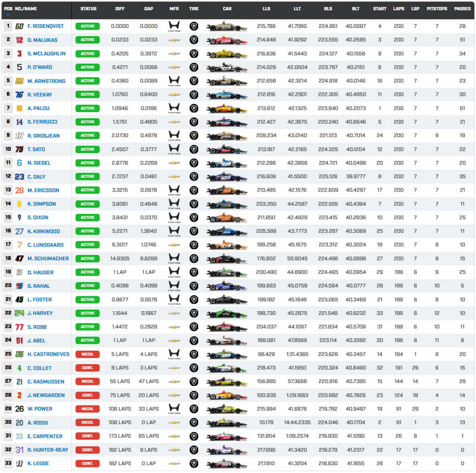Select Rossi's last lap time 14:44.2335
This screenshot has width=476, height=473.
tap(297, 422)
